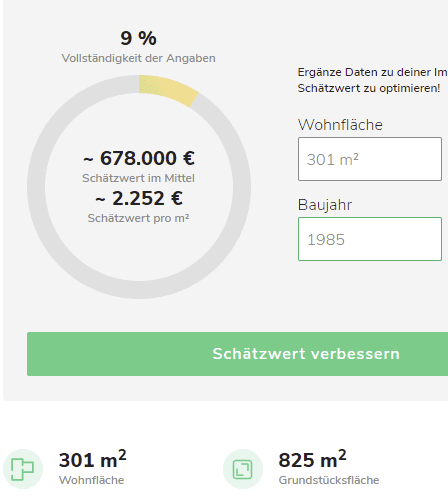
Task: Click the Vollständigkeit der Angaben label
Action: tap(138, 58)
